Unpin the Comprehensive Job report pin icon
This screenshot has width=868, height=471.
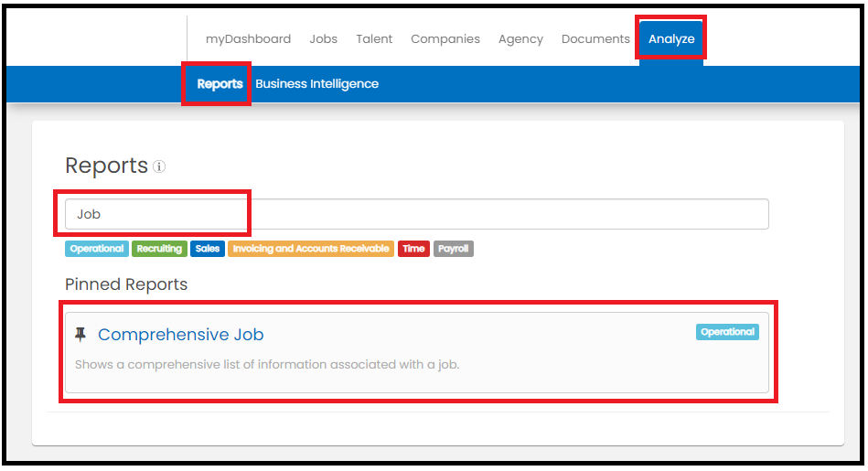coord(80,335)
